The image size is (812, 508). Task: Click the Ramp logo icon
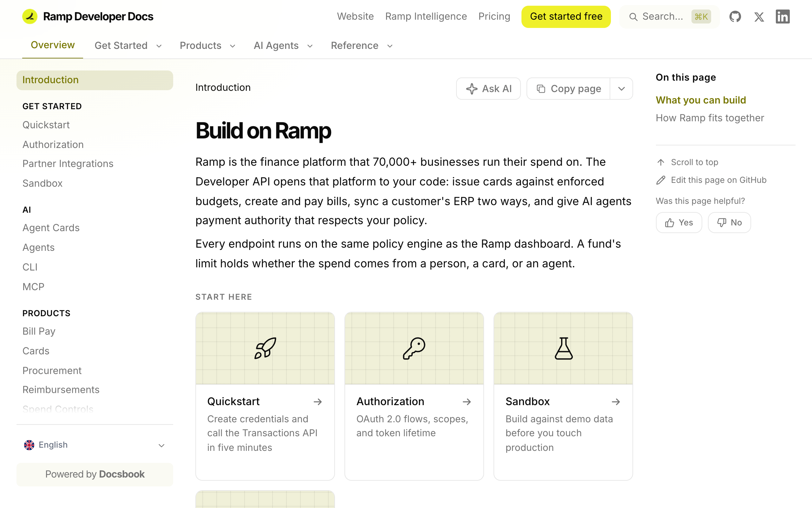pos(30,17)
